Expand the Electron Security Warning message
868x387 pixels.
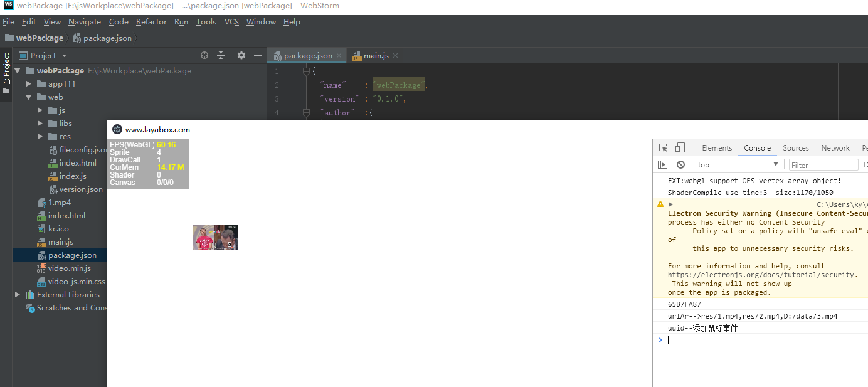pyautogui.click(x=670, y=204)
